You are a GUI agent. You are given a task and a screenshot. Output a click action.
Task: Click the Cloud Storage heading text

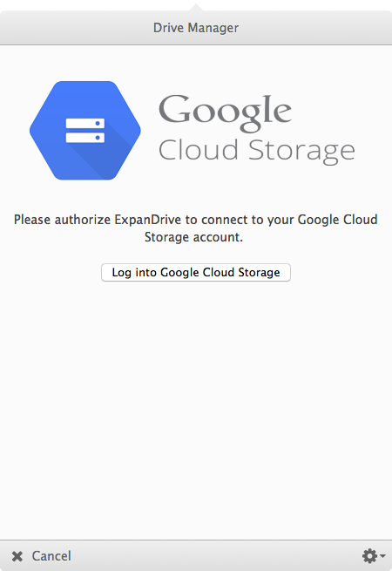point(257,151)
